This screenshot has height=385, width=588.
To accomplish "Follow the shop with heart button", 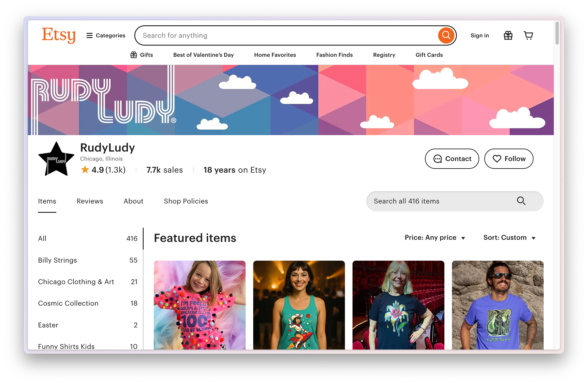I will tap(508, 159).
